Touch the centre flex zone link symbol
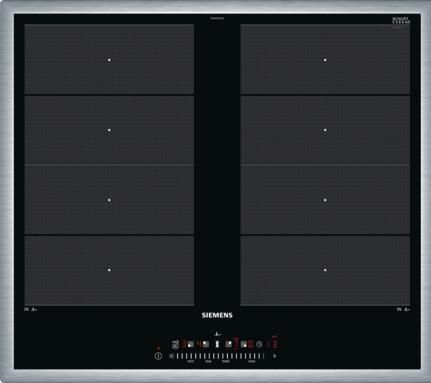Viewport: 431px width, 383px height. pyautogui.click(x=217, y=344)
